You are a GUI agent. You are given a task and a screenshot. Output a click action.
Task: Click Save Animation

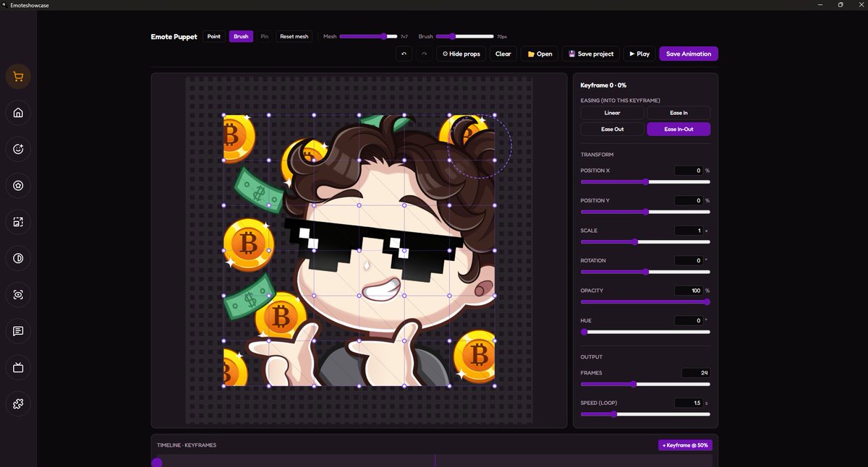click(689, 53)
